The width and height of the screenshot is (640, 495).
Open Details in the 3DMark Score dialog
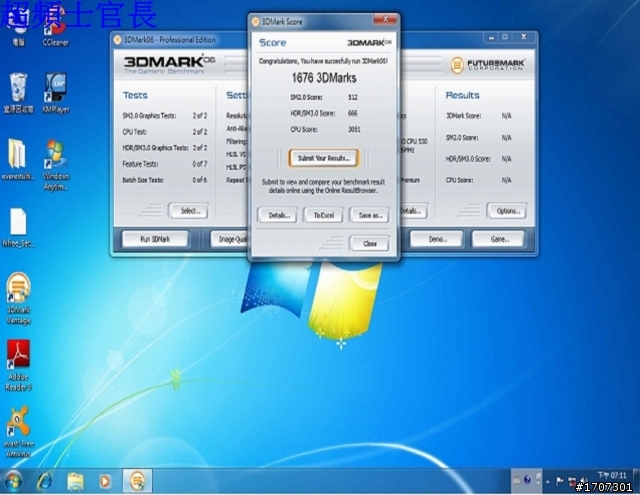[x=279, y=215]
